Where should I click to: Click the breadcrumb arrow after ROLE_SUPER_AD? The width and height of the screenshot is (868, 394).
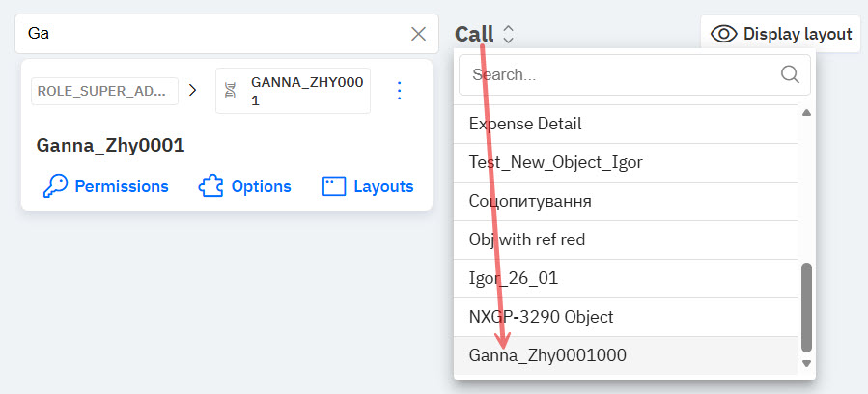pos(192,90)
